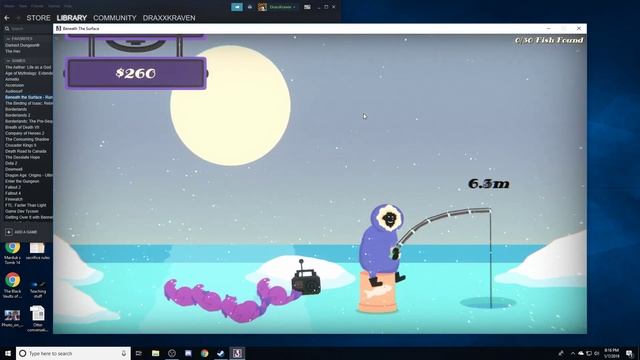640x360 pixels.
Task: Open File Explorer from the taskbar
Action: pos(156,353)
